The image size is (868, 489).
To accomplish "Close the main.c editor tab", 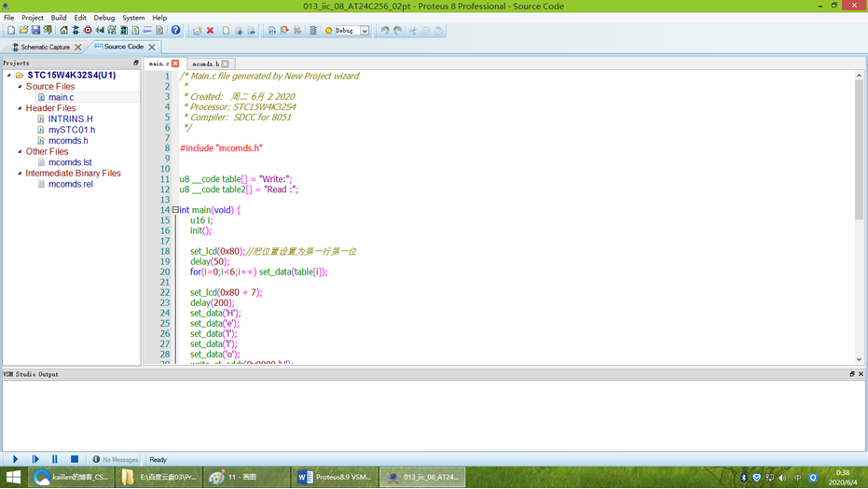I will click(175, 63).
